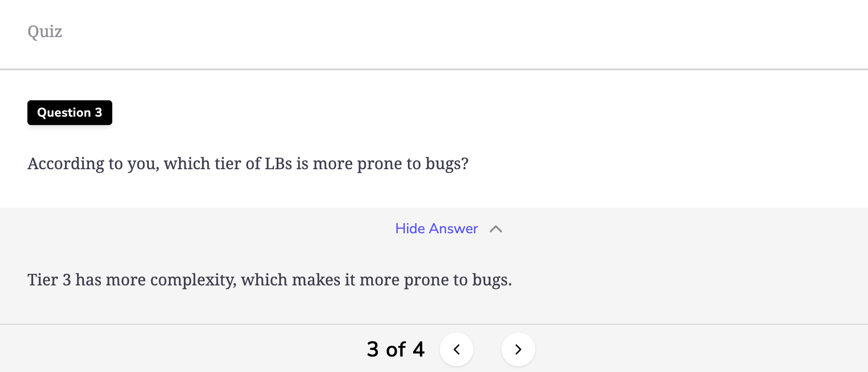Click the Hide Answer link
The height and width of the screenshot is (372, 868).
(437, 228)
